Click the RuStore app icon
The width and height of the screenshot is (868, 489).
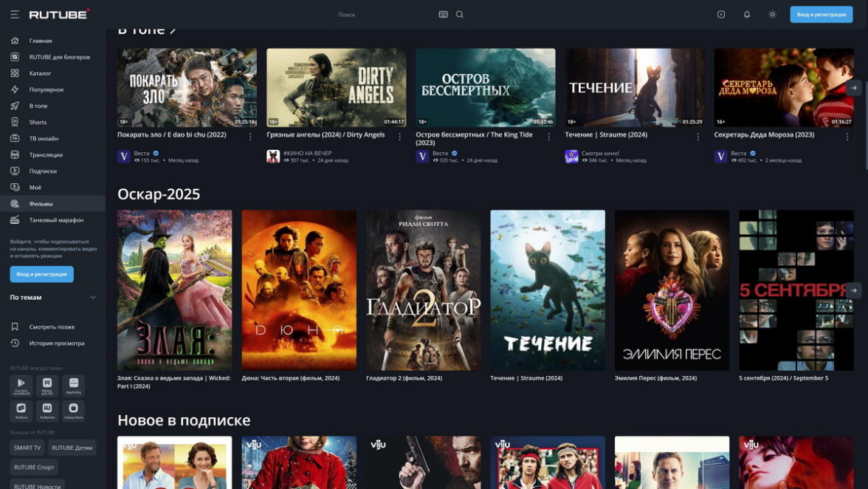tap(21, 411)
